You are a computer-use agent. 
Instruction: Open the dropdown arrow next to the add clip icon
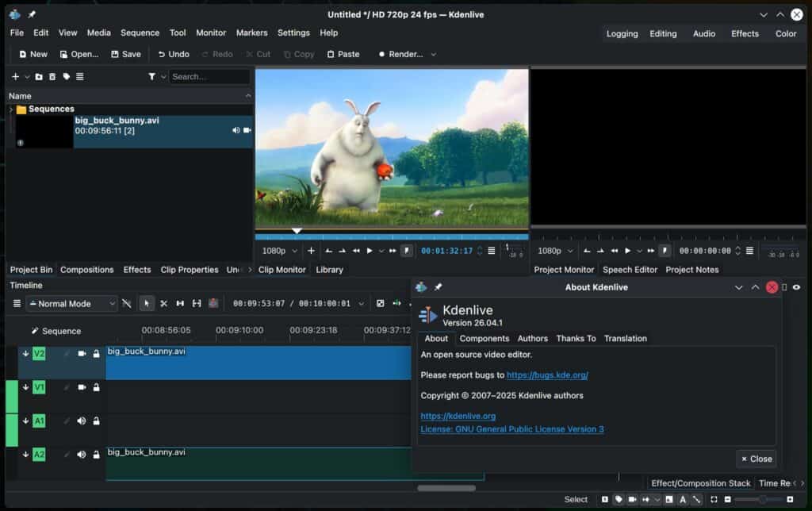pyautogui.click(x=27, y=77)
